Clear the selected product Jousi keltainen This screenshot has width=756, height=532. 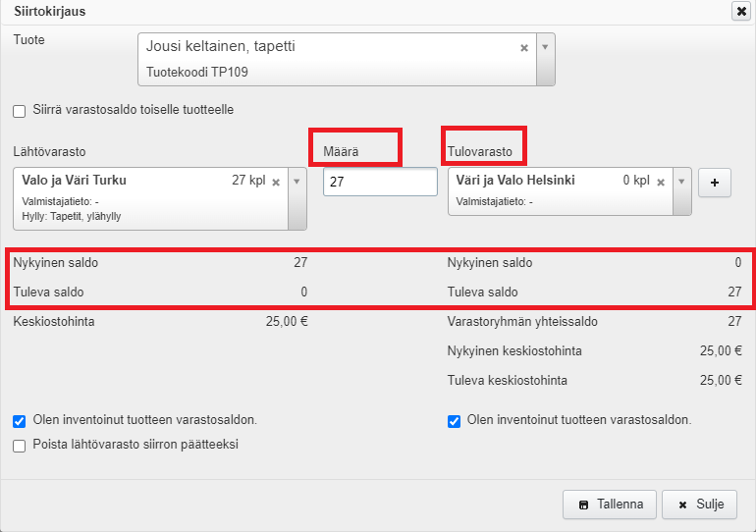click(x=524, y=47)
